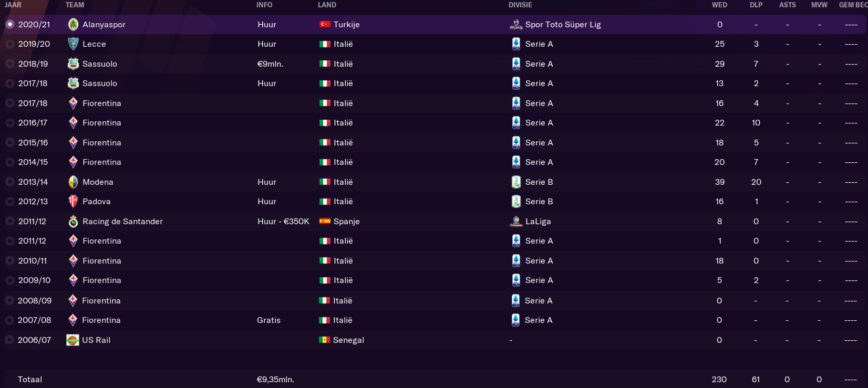Select the 2020/21 season radio button
This screenshot has height=388, width=868.
tap(9, 24)
